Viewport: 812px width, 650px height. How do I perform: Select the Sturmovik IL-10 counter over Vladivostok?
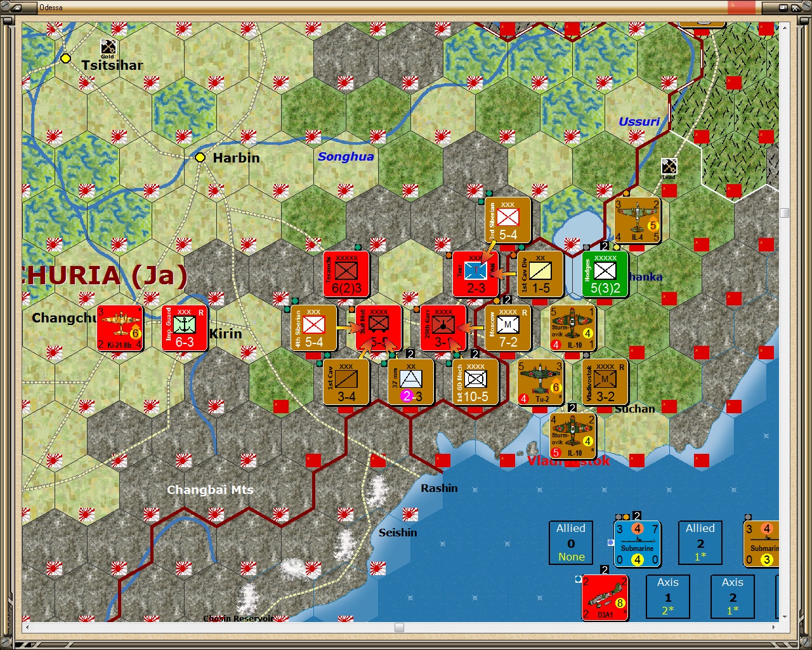point(573,436)
